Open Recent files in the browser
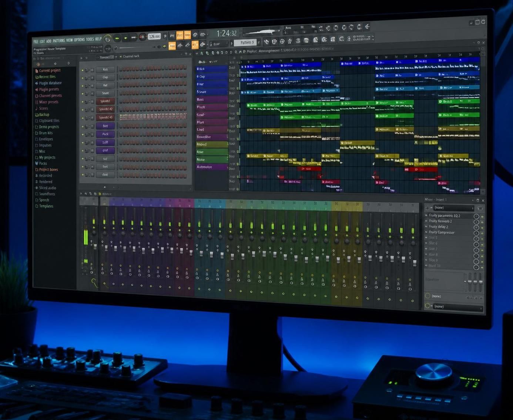The width and height of the screenshot is (513, 420). [x=47, y=77]
